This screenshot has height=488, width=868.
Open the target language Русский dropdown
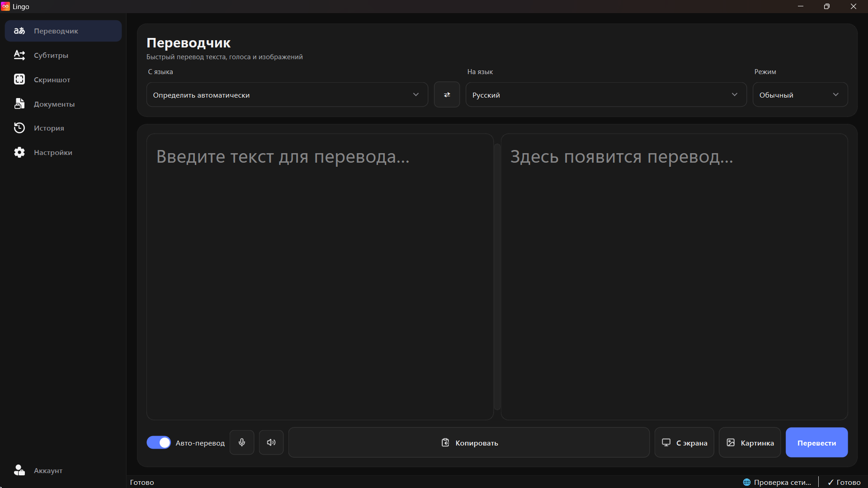coord(606,94)
